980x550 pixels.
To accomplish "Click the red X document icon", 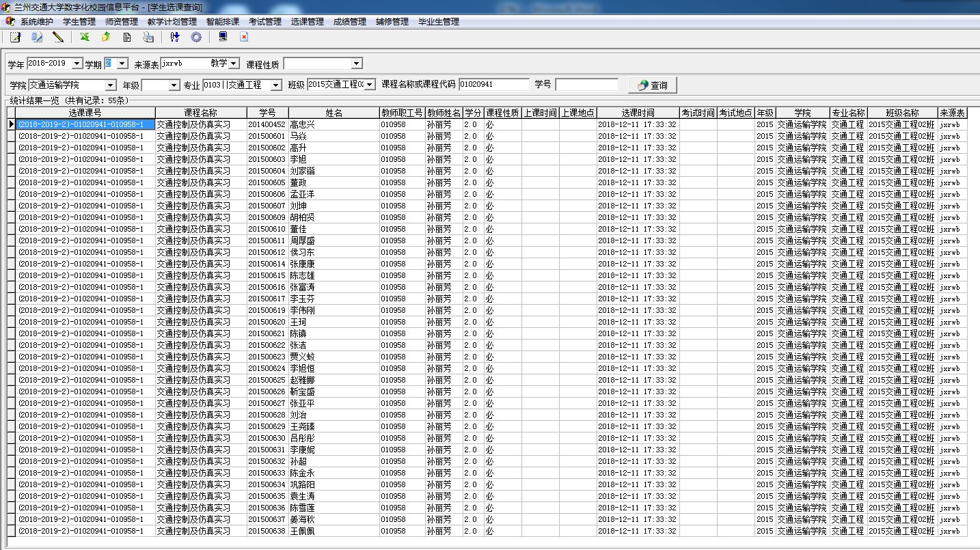I will (x=243, y=37).
